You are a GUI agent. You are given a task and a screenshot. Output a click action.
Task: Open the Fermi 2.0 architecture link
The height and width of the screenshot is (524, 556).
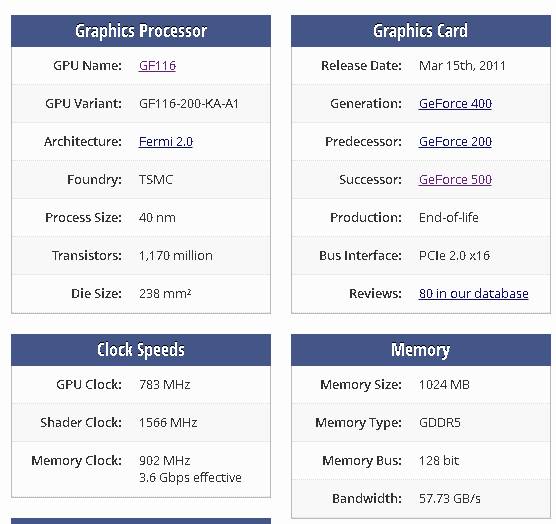coord(166,141)
